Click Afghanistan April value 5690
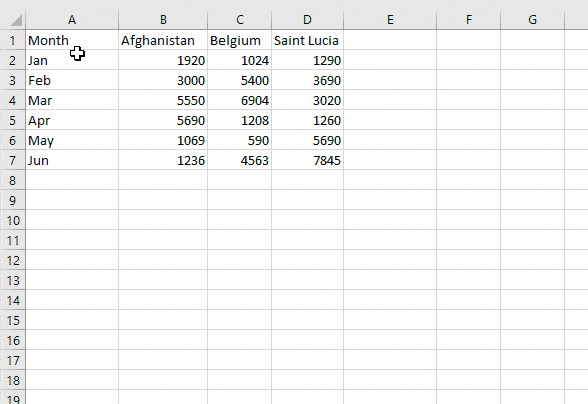This screenshot has height=404, width=588. 163,120
